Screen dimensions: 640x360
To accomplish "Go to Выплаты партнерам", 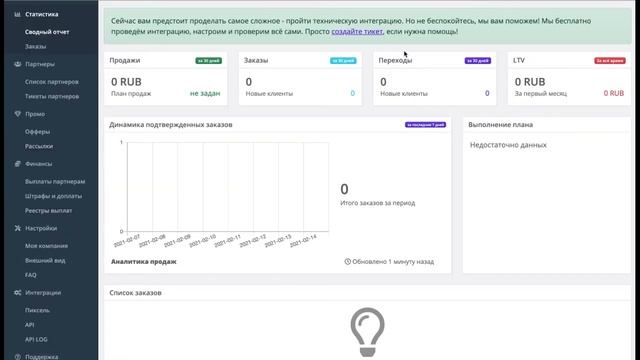I will click(x=55, y=181).
